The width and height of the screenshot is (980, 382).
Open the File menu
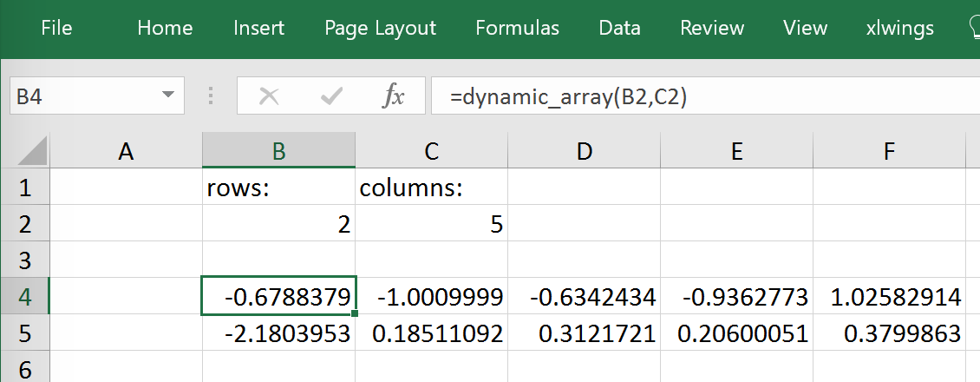pyautogui.click(x=56, y=28)
